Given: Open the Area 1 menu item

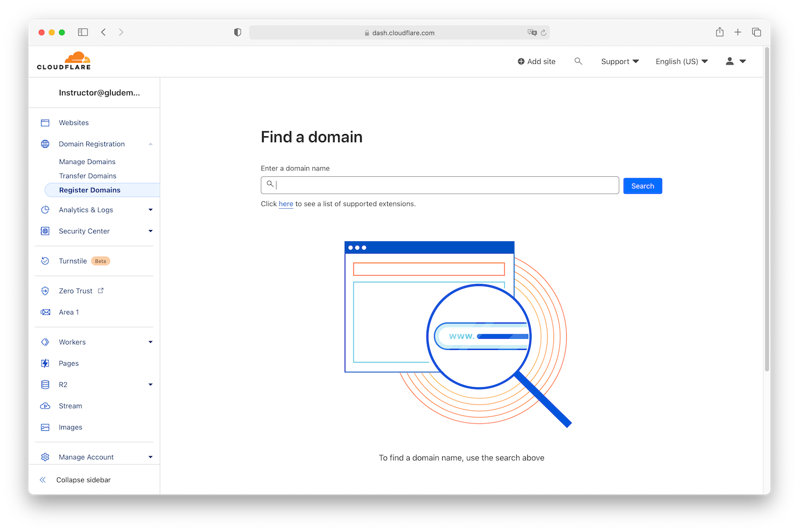Looking at the screenshot, I should click(69, 313).
